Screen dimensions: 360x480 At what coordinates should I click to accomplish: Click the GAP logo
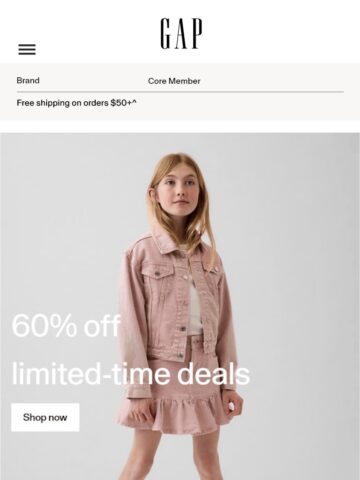pos(181,34)
